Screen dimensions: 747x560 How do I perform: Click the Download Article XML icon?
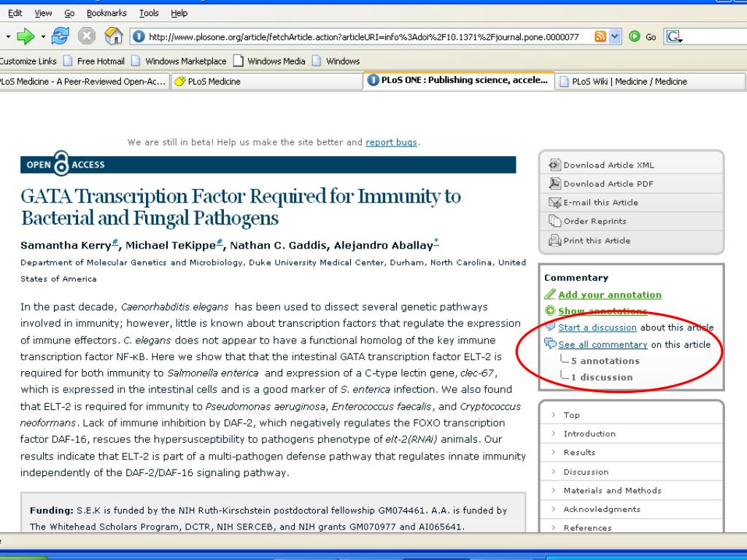pos(554,165)
